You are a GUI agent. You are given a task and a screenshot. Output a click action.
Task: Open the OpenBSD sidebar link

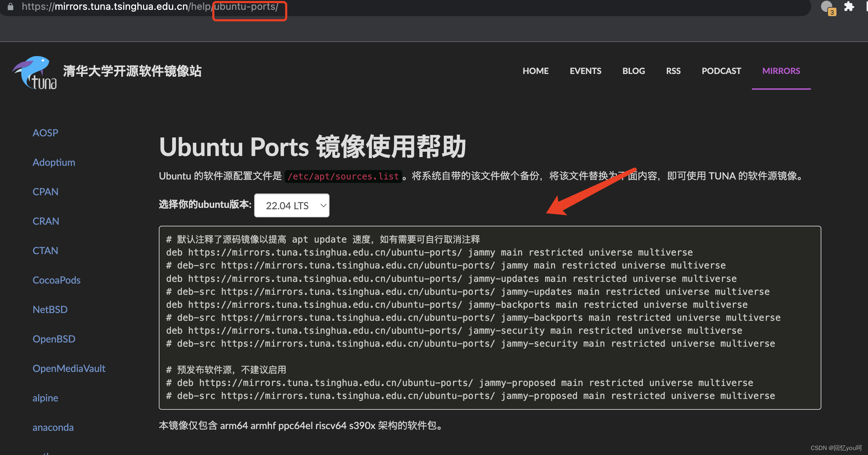point(54,339)
